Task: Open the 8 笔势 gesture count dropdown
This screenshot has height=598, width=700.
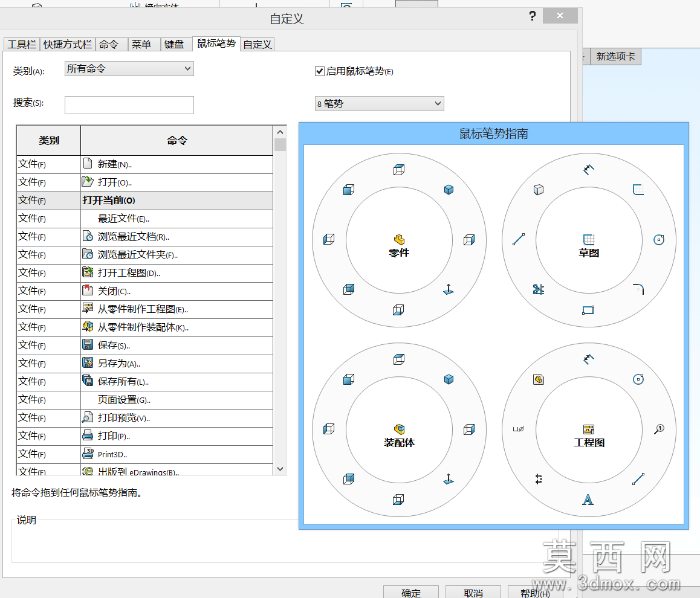Action: (x=379, y=103)
